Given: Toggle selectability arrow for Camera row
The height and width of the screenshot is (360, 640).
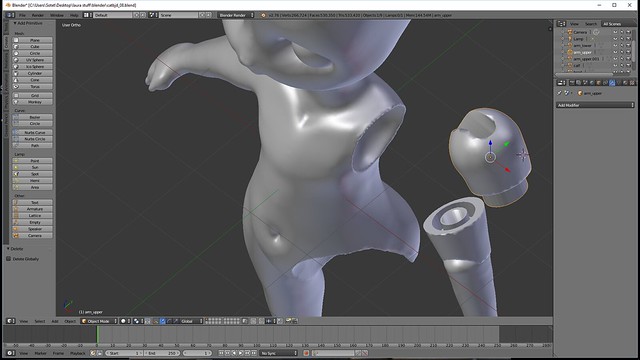Looking at the screenshot, I should (622, 32).
